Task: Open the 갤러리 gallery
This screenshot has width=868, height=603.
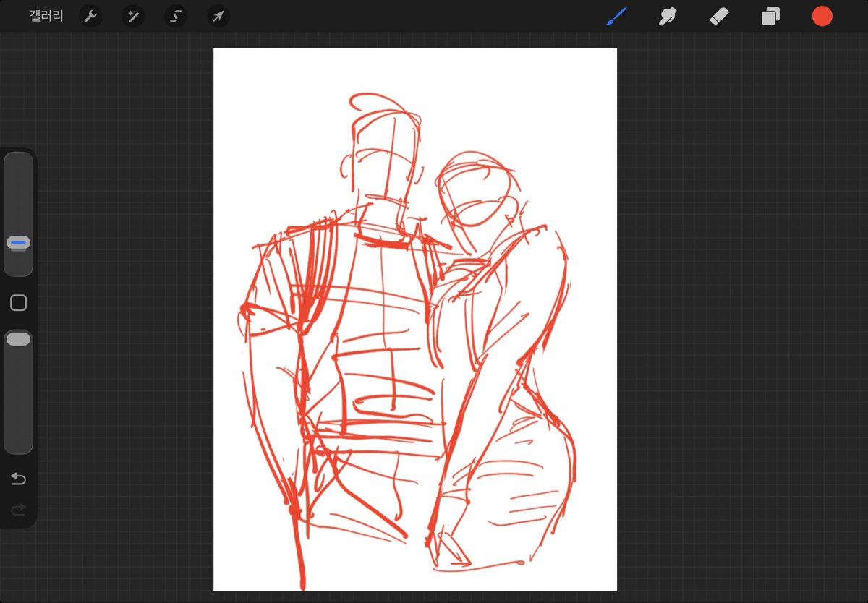Action: pyautogui.click(x=46, y=16)
